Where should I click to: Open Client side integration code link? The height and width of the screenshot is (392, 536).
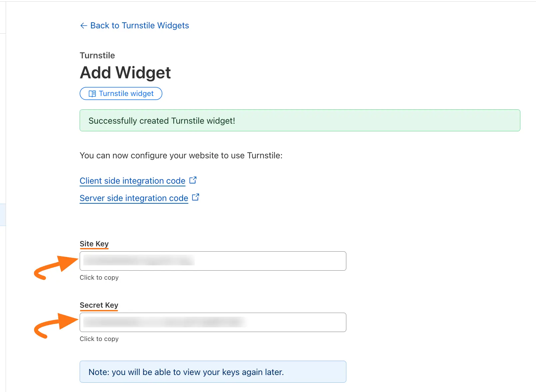point(132,181)
